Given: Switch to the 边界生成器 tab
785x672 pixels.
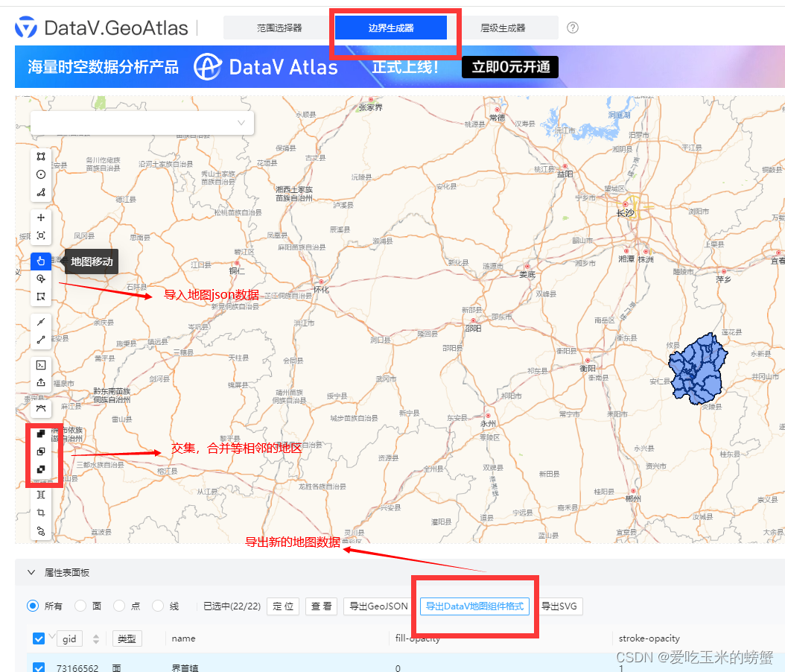Looking at the screenshot, I should 391,28.
